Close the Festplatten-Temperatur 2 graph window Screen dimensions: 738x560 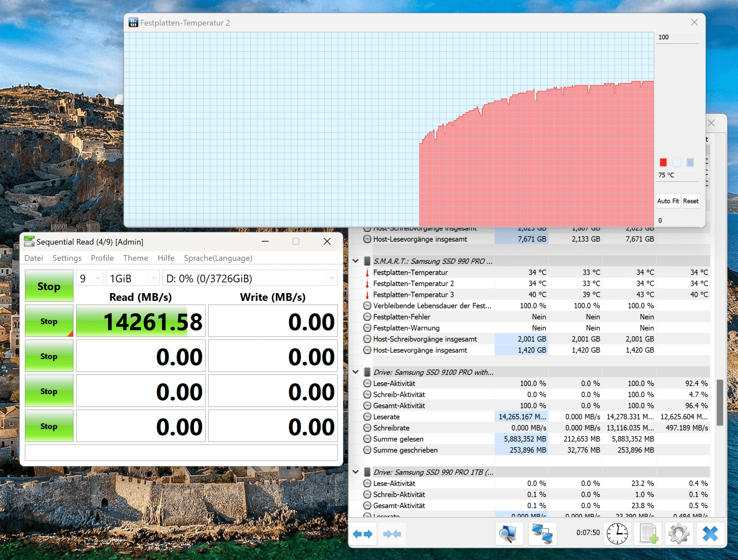pyautogui.click(x=694, y=23)
